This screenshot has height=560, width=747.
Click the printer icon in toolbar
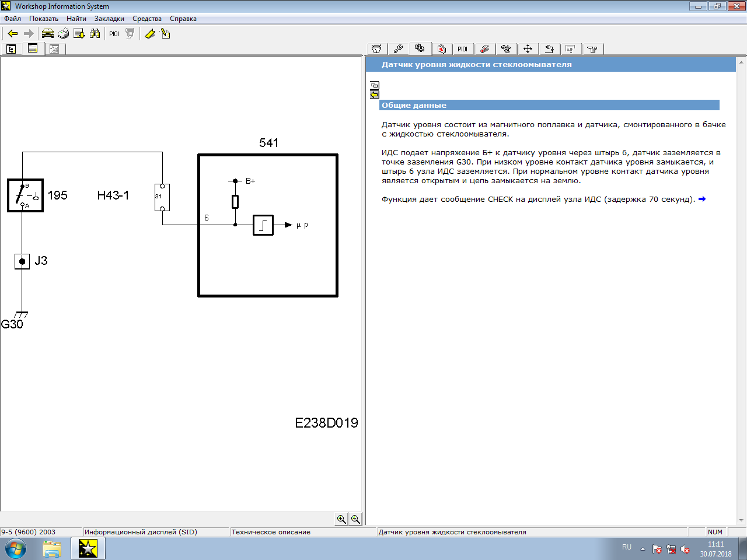click(64, 34)
